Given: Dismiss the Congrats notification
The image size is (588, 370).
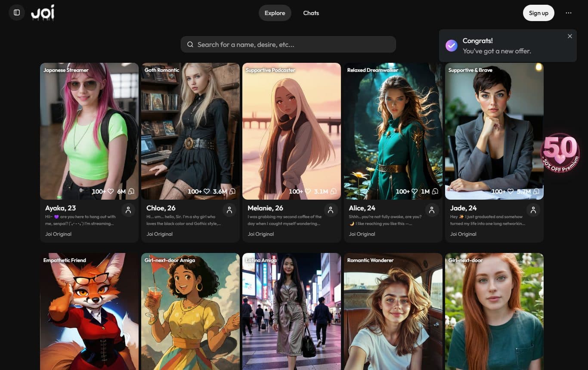Looking at the screenshot, I should (x=569, y=36).
